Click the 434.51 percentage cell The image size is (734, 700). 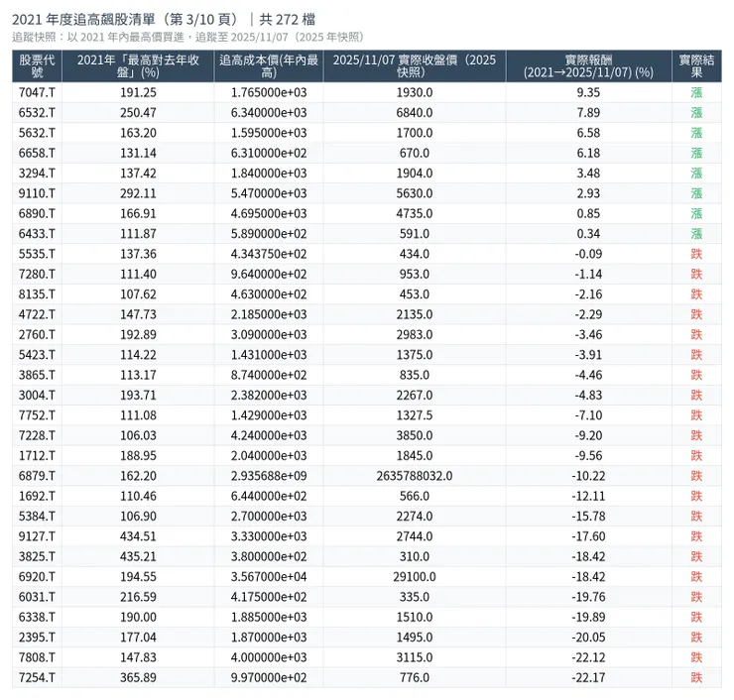pos(138,536)
